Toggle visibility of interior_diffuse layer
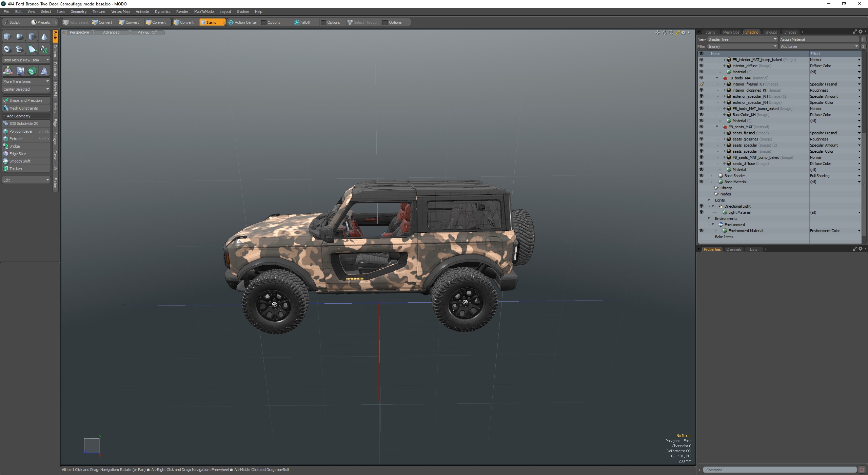Screen dimensions: 868x475 point(701,66)
